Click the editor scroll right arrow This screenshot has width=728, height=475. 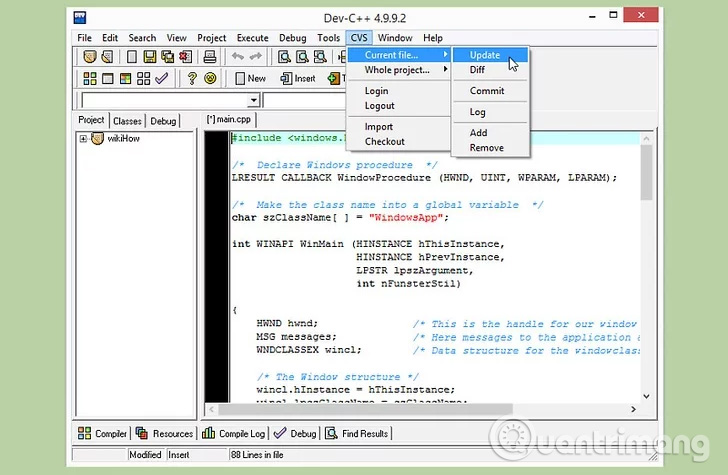[x=633, y=409]
